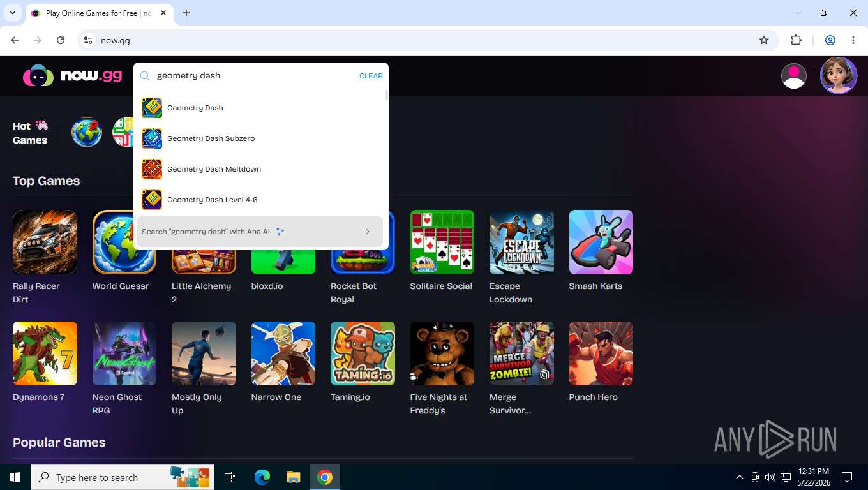
Task: Open Dynamons 7 game thumbnail
Action: (45, 353)
